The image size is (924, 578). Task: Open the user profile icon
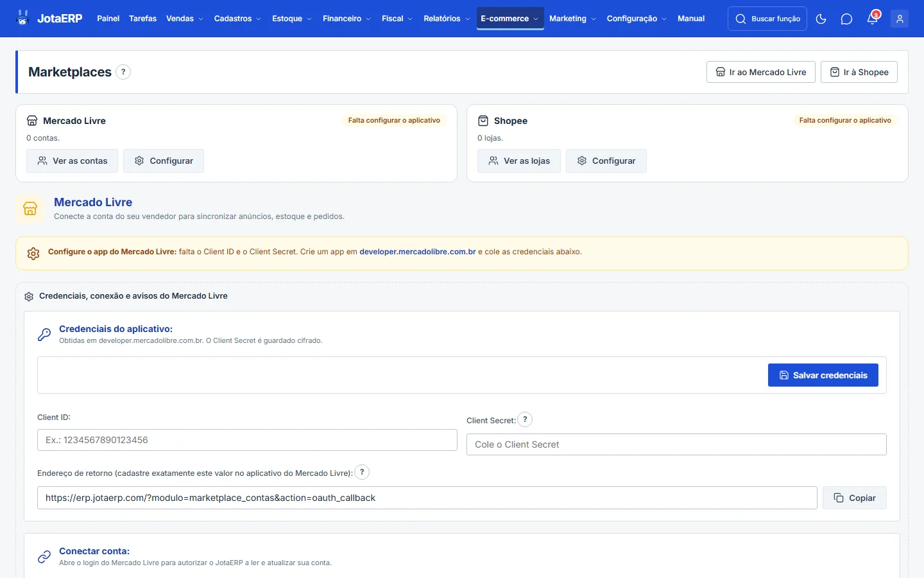pyautogui.click(x=900, y=19)
